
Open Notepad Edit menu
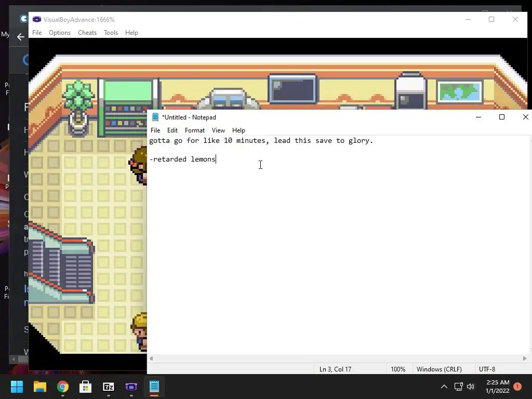172,130
